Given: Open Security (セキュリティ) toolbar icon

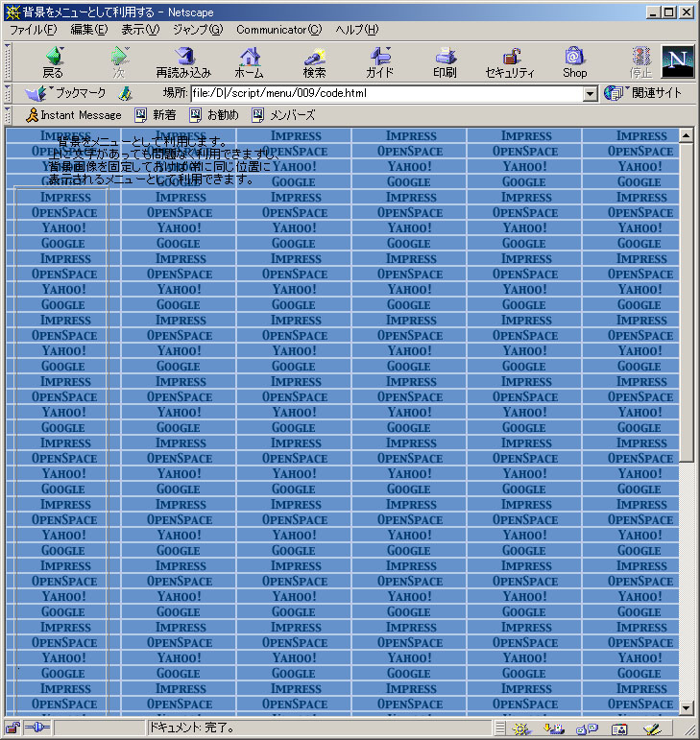Looking at the screenshot, I should pos(510,61).
